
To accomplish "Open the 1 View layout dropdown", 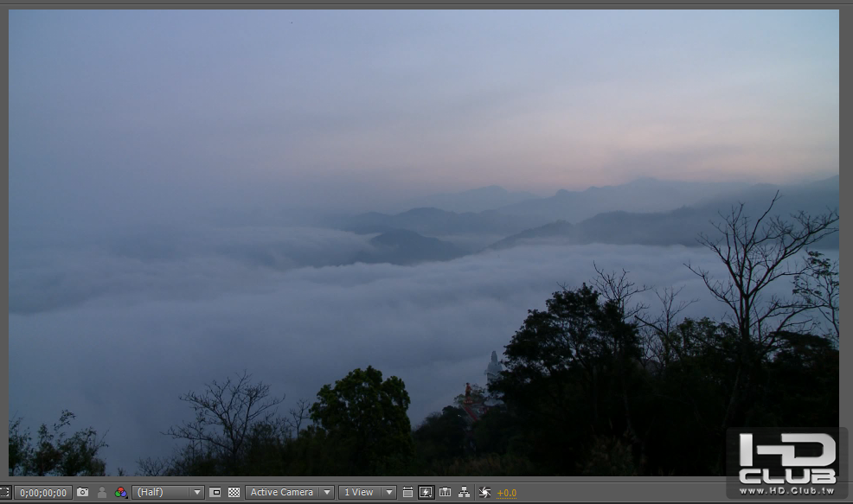I will point(368,493).
